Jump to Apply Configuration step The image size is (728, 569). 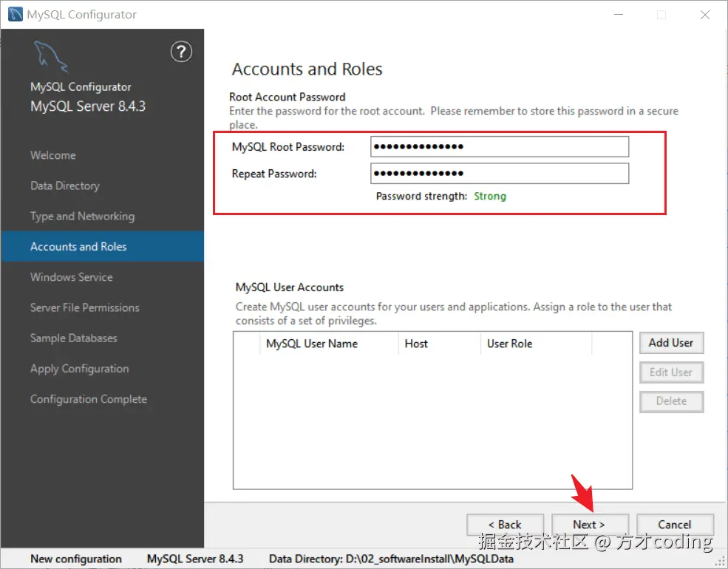point(80,369)
